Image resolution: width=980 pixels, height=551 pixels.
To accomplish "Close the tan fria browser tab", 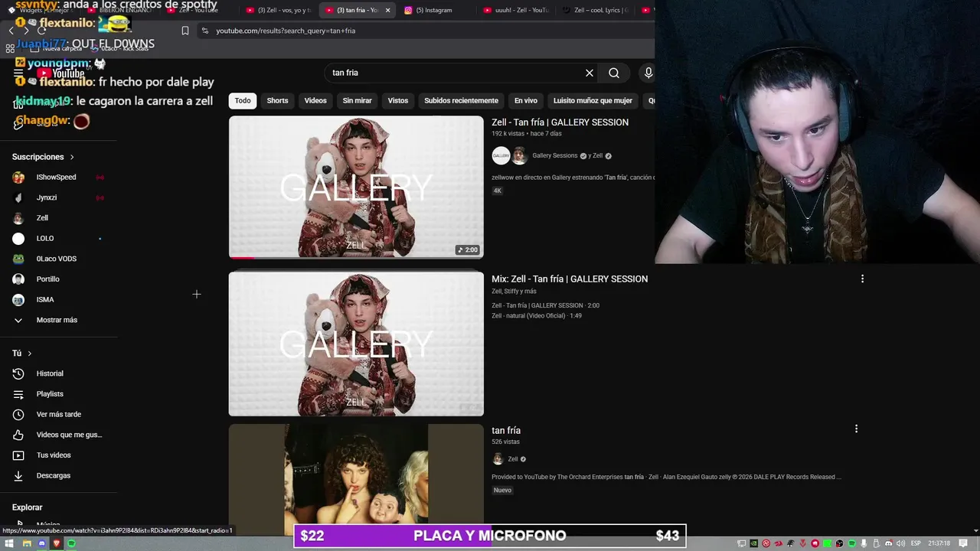I will tap(387, 10).
